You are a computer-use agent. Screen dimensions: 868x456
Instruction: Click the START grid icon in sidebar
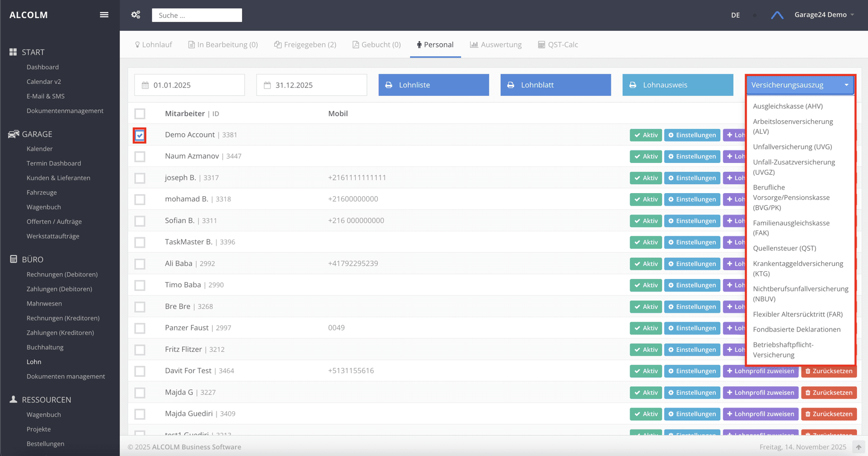[x=13, y=52]
